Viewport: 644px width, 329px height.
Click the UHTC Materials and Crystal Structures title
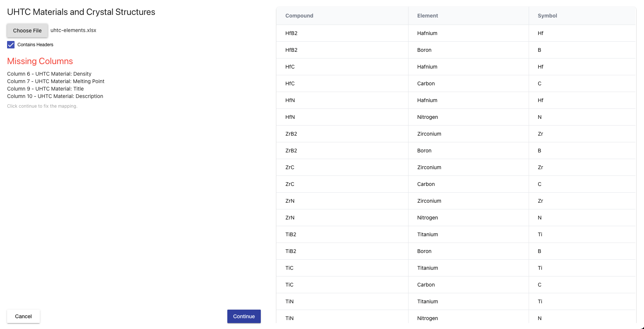pyautogui.click(x=81, y=12)
